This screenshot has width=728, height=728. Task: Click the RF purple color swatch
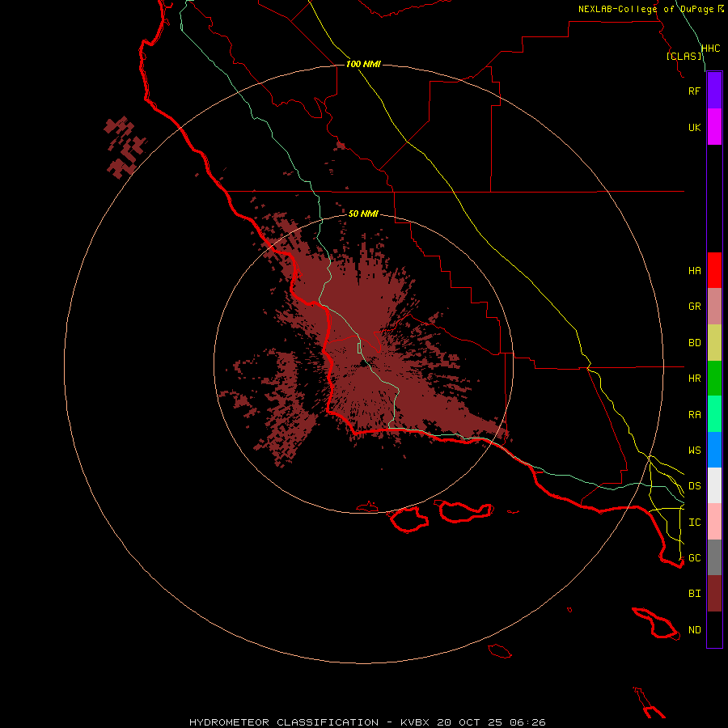point(714,91)
